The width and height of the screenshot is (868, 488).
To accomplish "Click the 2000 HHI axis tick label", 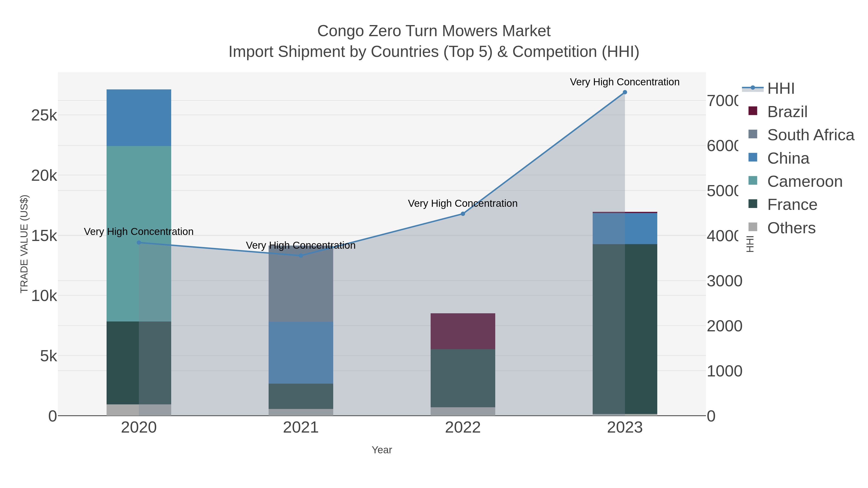I will click(725, 326).
